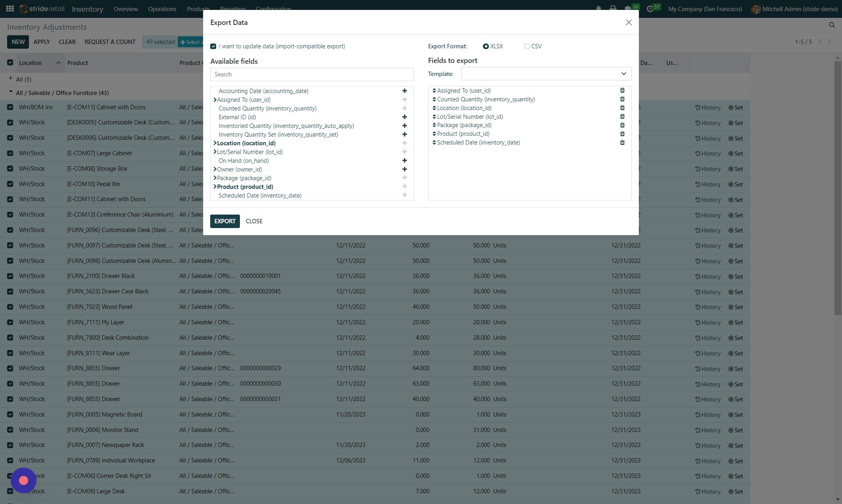Focus the available fields search box

pyautogui.click(x=312, y=74)
